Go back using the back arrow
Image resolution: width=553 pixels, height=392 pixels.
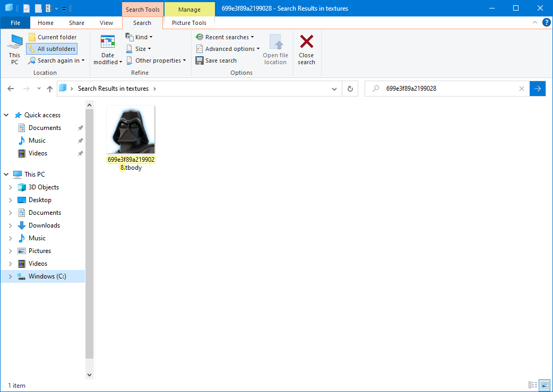point(11,89)
